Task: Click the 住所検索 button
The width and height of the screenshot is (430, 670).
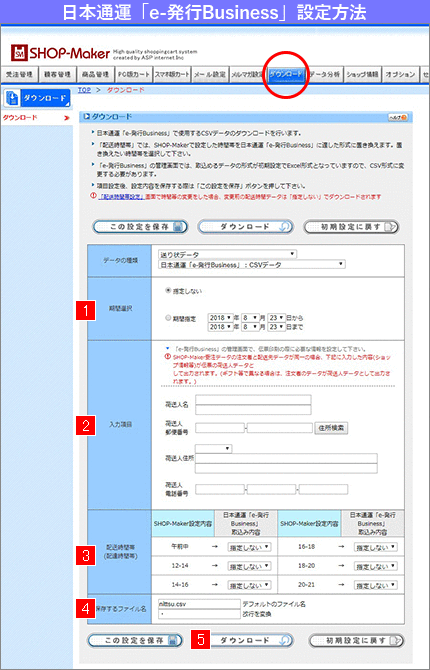Action: coord(331,428)
